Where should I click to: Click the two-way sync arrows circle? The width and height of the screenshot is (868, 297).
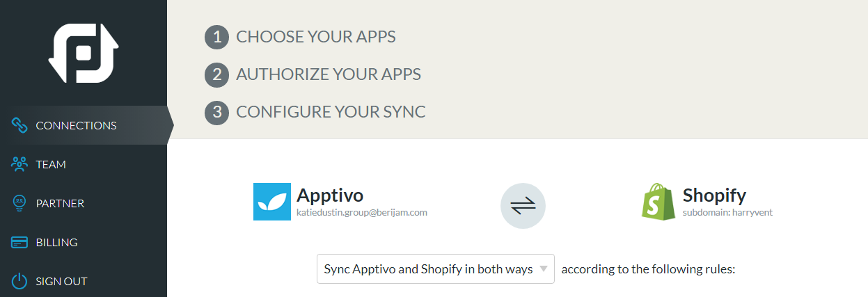(x=523, y=205)
